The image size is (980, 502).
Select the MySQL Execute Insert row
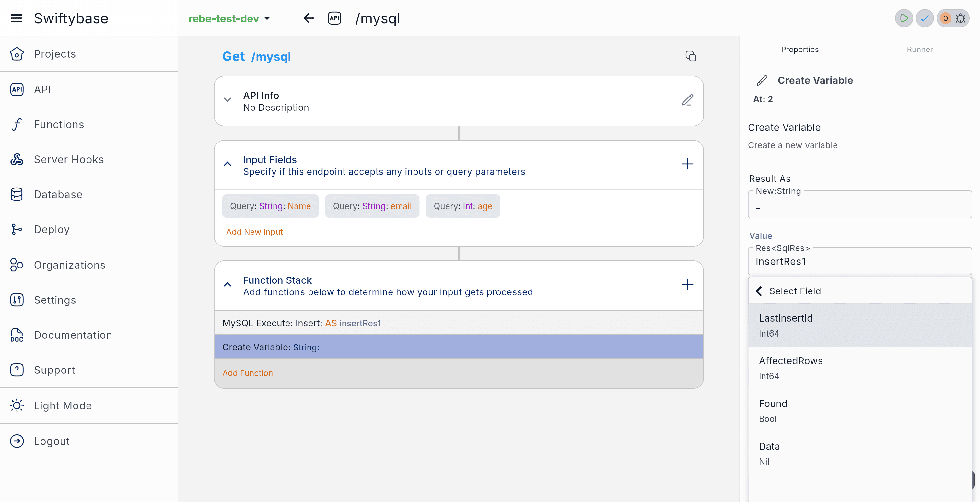click(459, 323)
